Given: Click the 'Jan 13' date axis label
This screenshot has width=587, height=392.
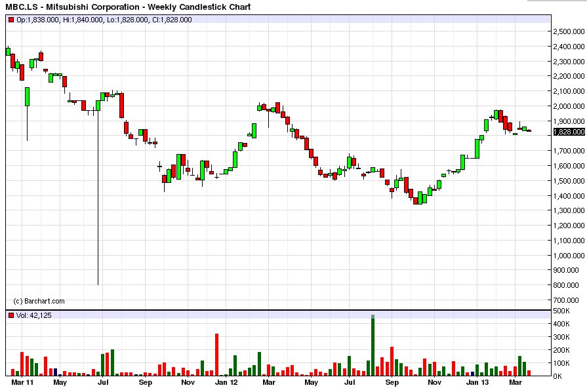Looking at the screenshot, I should click(477, 382).
